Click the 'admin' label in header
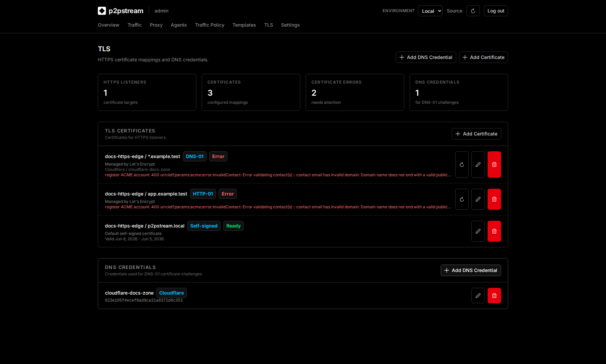The height and width of the screenshot is (364, 606). tap(161, 11)
